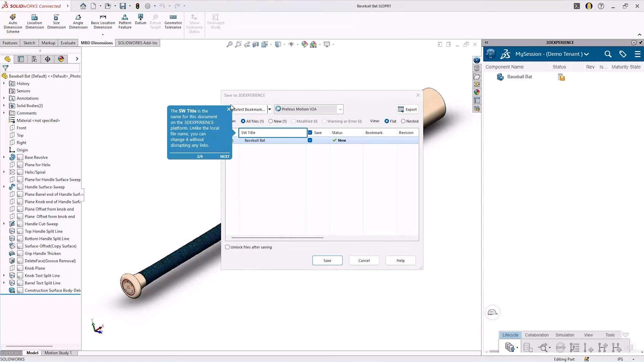
Task: Click the Save button in dialog
Action: (x=327, y=261)
